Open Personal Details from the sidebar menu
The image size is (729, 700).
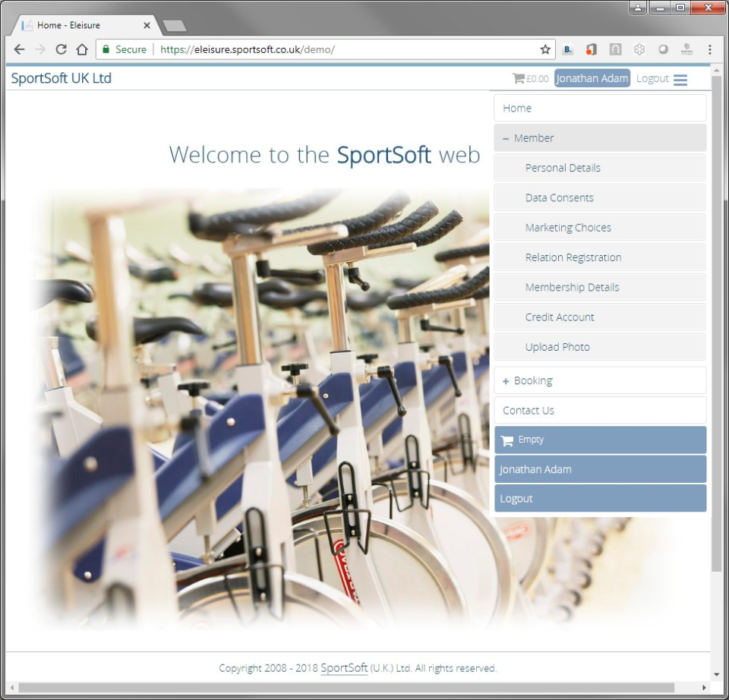563,168
